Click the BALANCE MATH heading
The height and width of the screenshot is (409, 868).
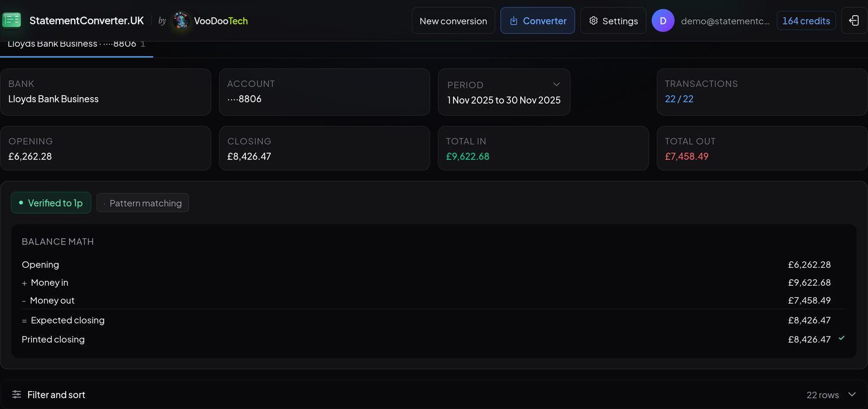tap(58, 242)
